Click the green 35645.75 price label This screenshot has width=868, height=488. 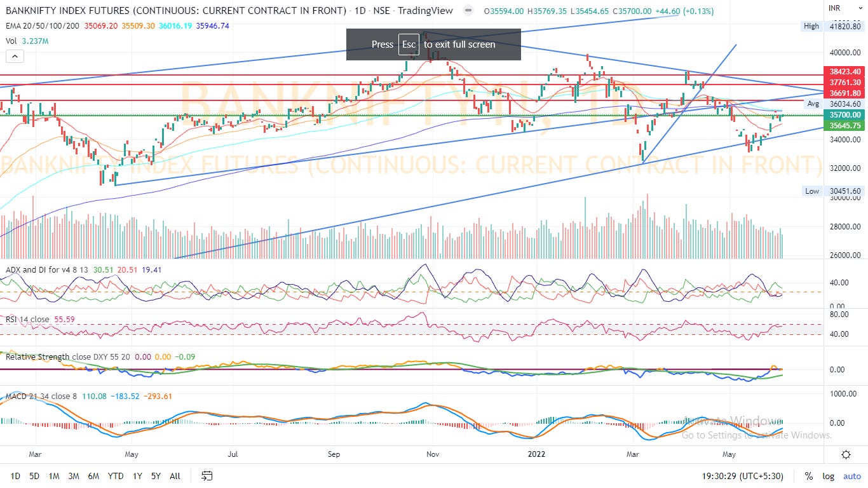844,126
